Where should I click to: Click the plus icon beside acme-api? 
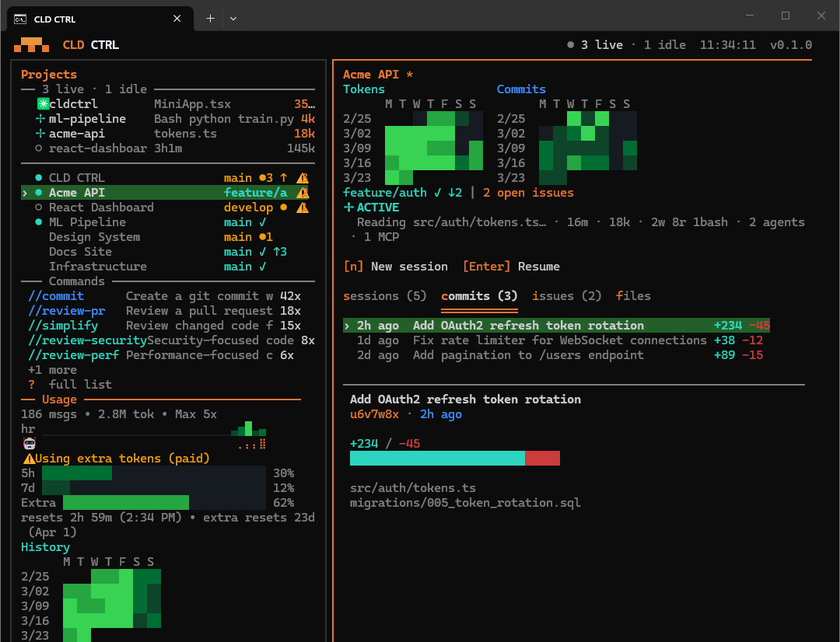[40, 134]
